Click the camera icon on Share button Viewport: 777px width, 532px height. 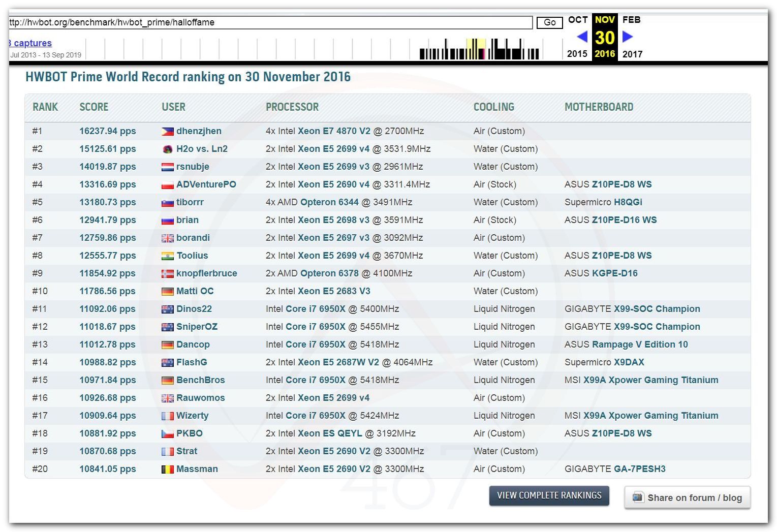637,497
